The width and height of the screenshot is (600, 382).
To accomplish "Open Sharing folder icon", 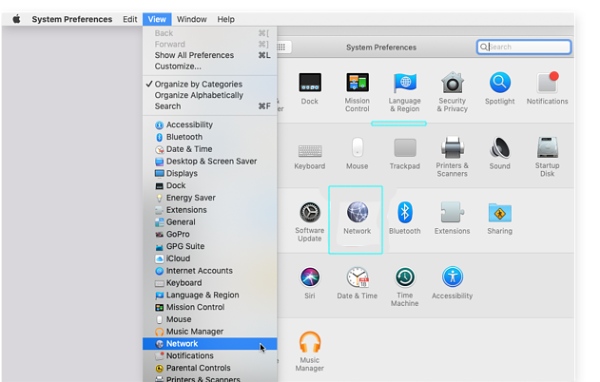I will (500, 212).
